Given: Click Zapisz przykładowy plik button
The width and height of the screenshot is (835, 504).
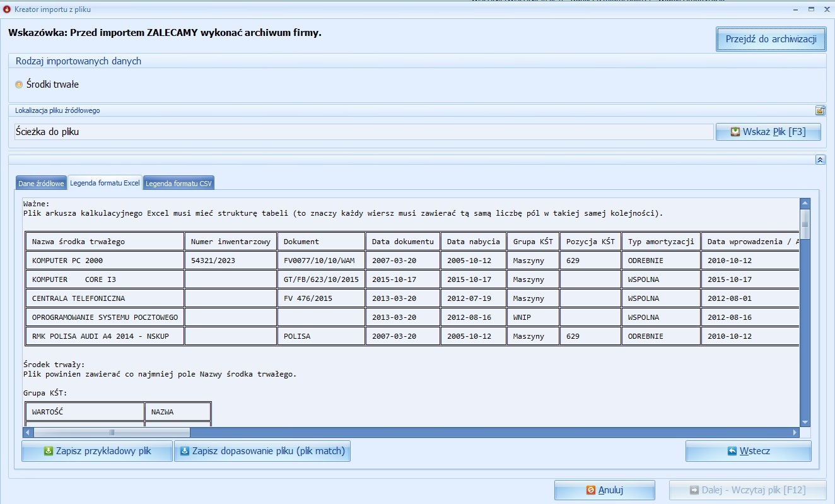Looking at the screenshot, I should coord(97,451).
